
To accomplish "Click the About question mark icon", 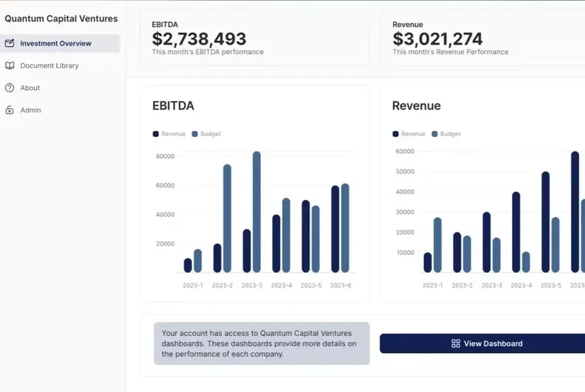I will (10, 88).
